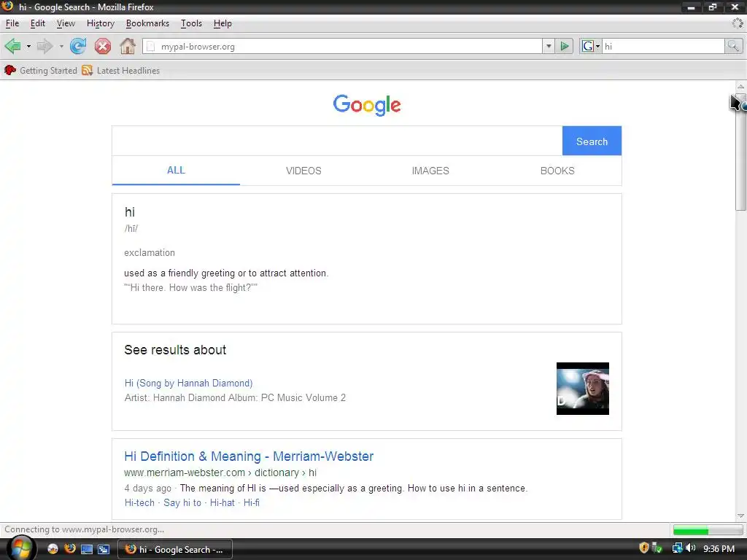Click the 'exclamation' word-type label

pyautogui.click(x=150, y=253)
